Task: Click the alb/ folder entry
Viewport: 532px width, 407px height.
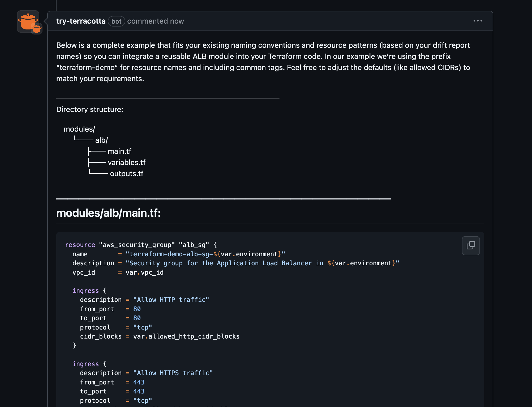Action: pos(101,140)
